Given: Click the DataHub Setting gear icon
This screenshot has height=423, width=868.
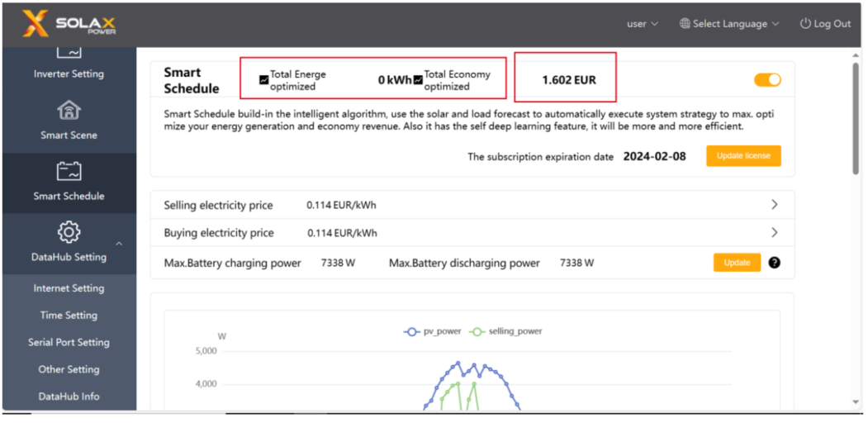Looking at the screenshot, I should (x=69, y=232).
